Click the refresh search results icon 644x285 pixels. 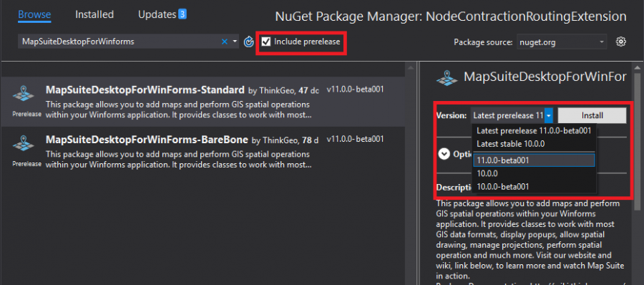(249, 42)
